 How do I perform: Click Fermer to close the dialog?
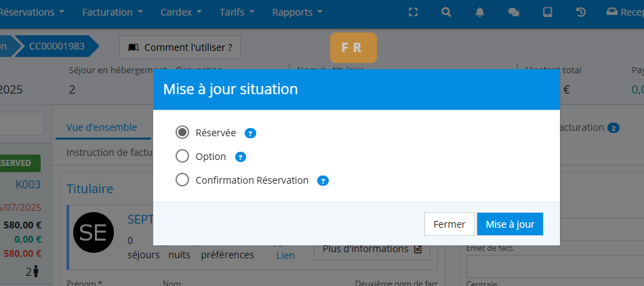pos(449,224)
